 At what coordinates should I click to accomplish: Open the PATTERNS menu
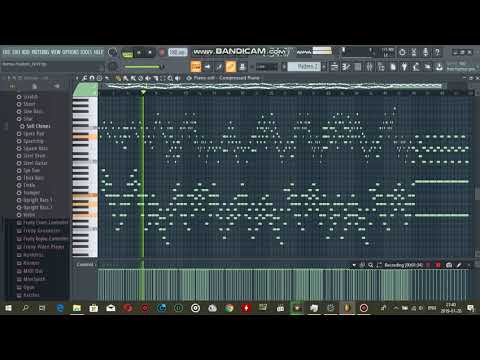(x=40, y=52)
